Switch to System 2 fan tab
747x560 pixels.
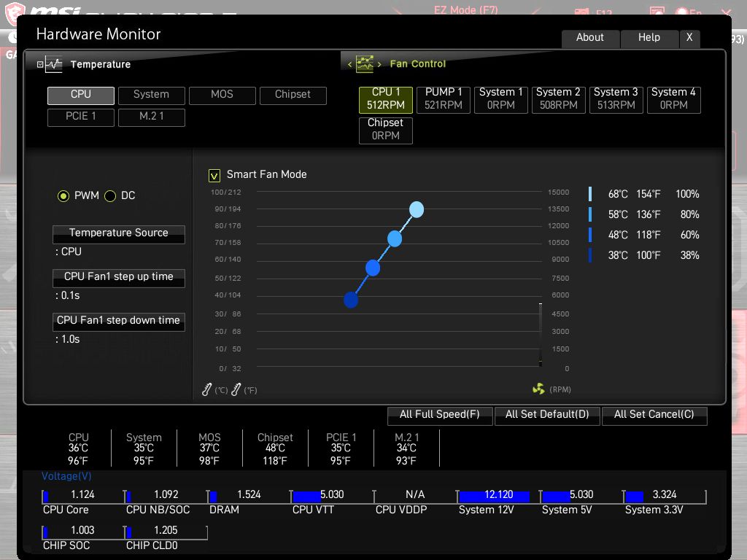(558, 99)
